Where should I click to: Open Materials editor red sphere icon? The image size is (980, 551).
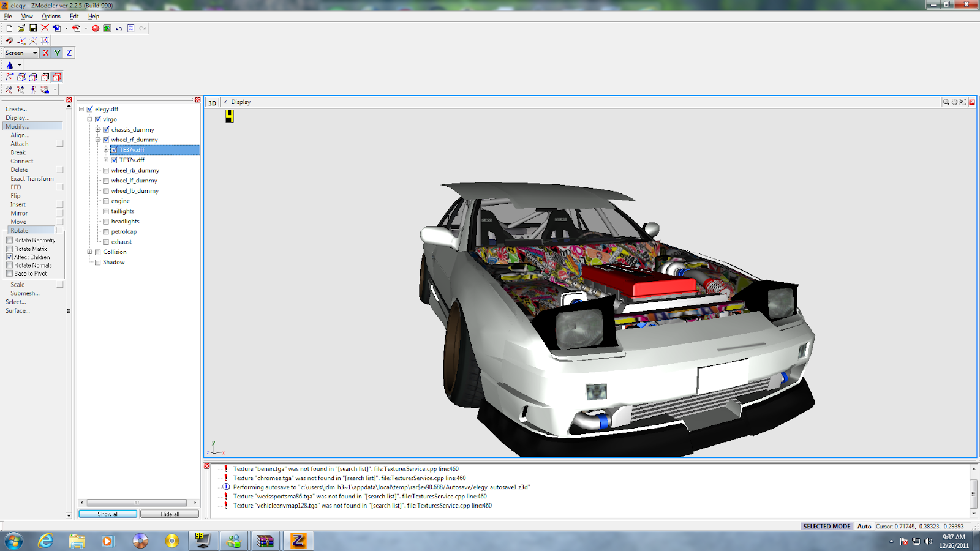click(x=96, y=28)
